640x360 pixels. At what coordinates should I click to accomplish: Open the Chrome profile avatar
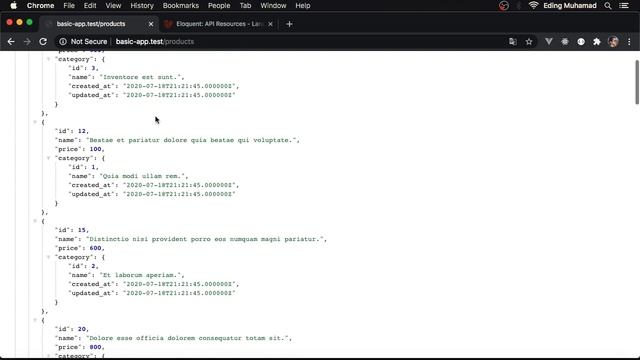pos(613,42)
